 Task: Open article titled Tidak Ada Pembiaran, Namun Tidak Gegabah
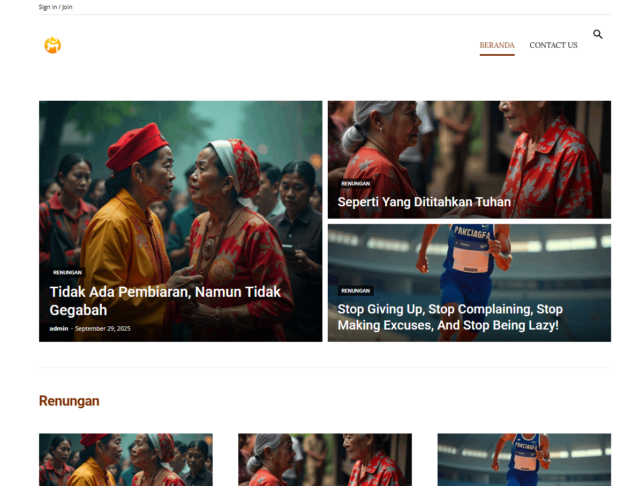[x=165, y=301]
